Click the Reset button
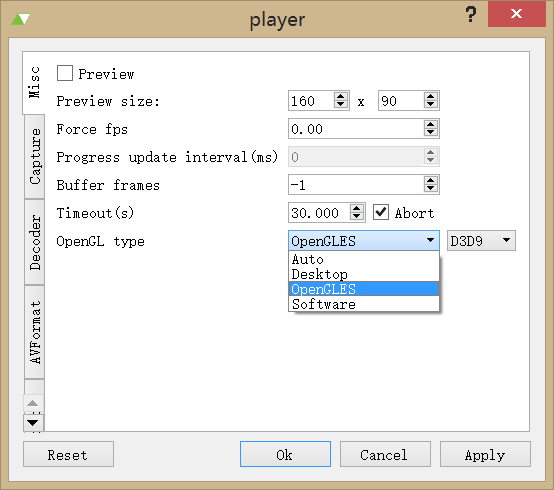 coord(68,454)
